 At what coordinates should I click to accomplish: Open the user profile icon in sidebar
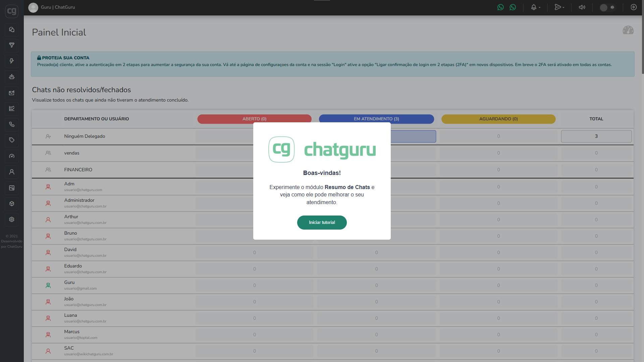tap(12, 172)
